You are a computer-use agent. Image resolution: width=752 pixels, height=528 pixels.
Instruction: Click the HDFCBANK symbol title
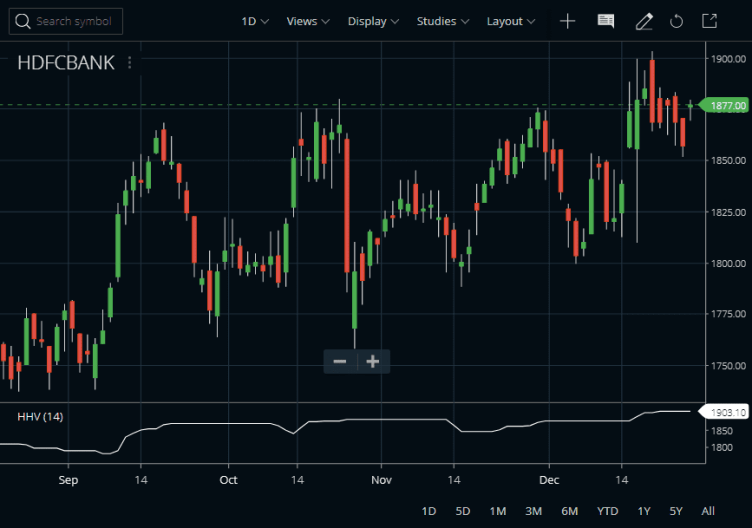click(66, 63)
